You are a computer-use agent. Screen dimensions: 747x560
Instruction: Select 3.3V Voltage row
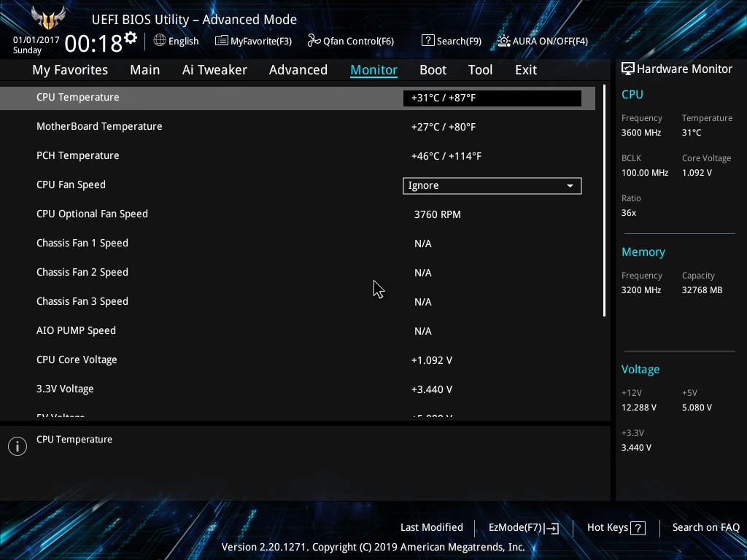coord(298,389)
